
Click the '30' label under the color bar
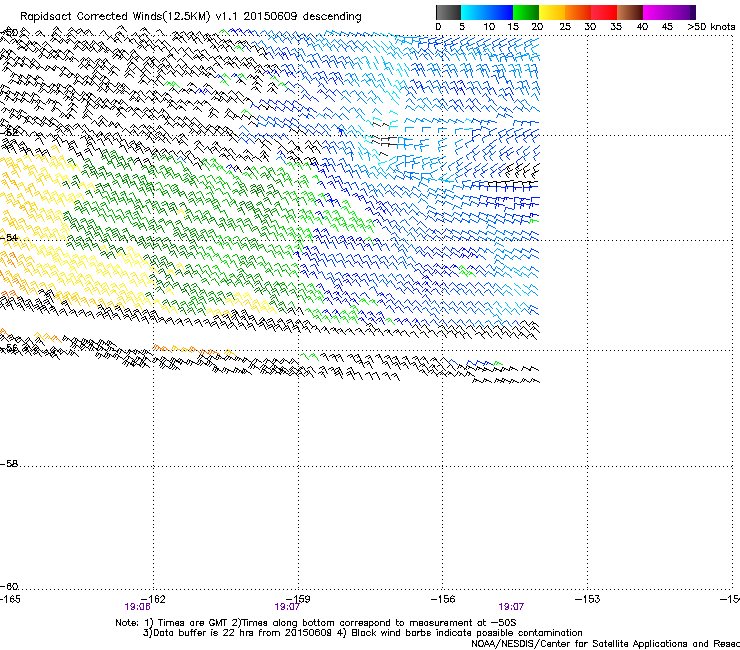tap(590, 27)
